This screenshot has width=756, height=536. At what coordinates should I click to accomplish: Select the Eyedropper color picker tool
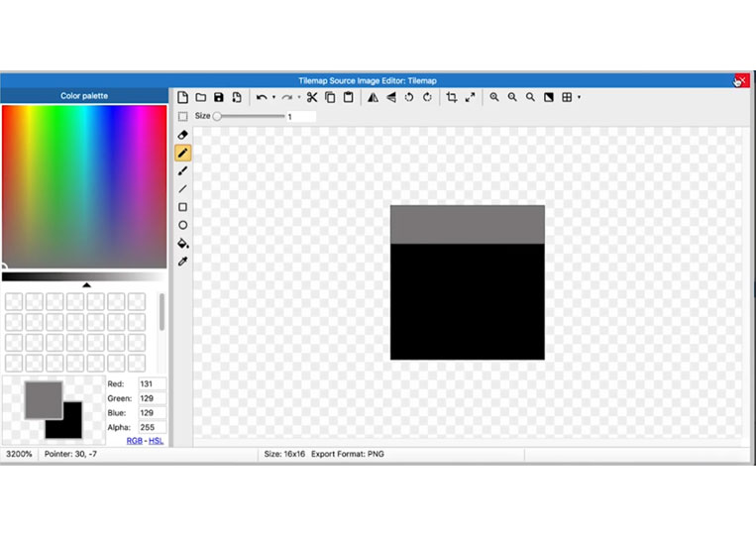point(182,262)
